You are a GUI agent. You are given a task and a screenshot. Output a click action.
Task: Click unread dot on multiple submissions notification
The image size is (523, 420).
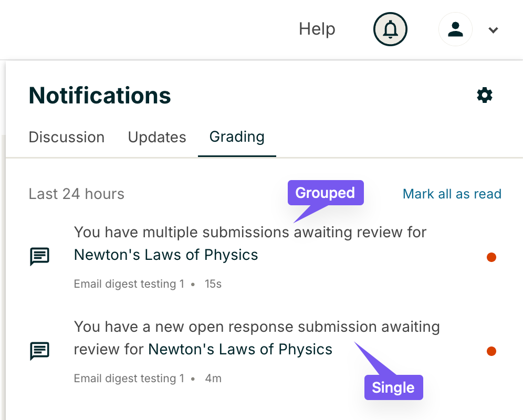coord(491,257)
